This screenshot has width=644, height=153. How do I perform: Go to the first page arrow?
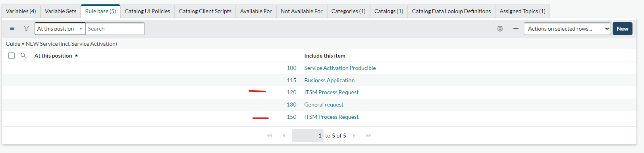click(x=270, y=136)
